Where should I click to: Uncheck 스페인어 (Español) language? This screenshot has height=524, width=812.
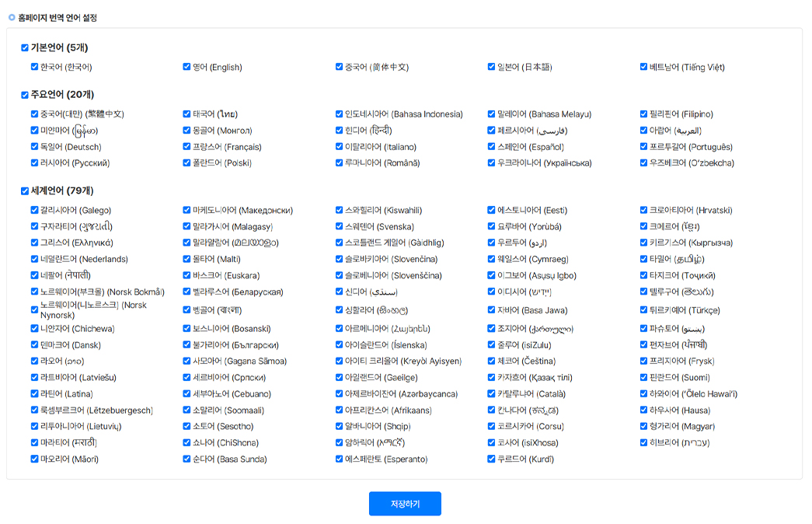point(492,147)
